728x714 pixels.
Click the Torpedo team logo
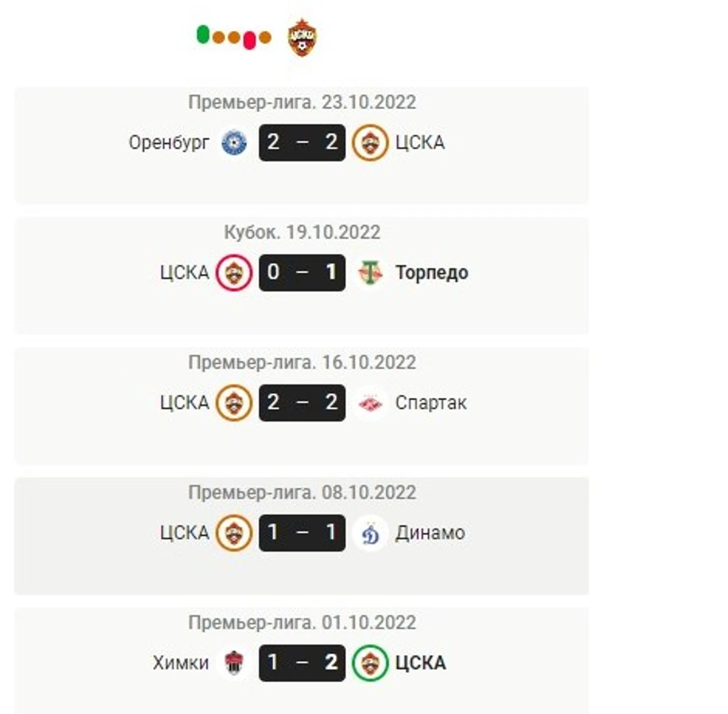[370, 273]
